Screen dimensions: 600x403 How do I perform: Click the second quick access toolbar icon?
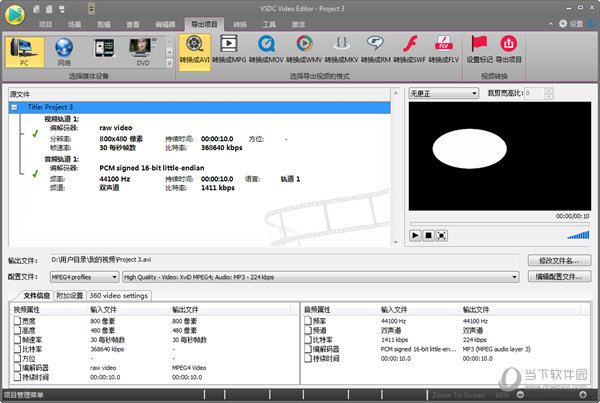coord(49,9)
